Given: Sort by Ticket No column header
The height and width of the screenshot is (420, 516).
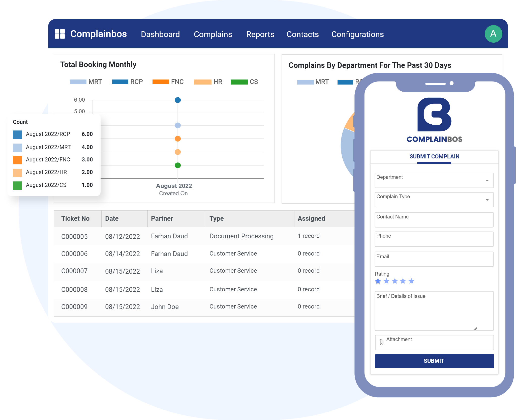Looking at the screenshot, I should click(x=75, y=218).
